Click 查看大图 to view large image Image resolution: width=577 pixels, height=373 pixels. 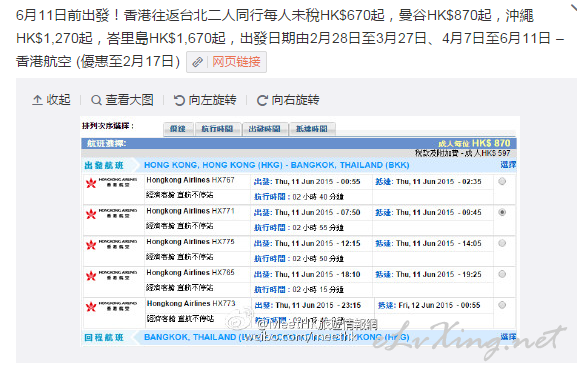pyautogui.click(x=122, y=100)
